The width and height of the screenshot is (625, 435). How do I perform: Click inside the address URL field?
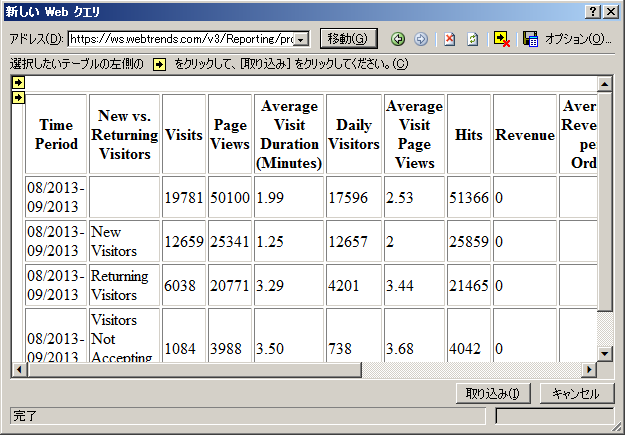[x=180, y=39]
